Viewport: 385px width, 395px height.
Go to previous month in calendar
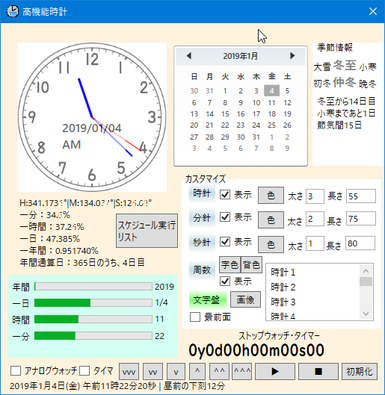[x=189, y=56]
